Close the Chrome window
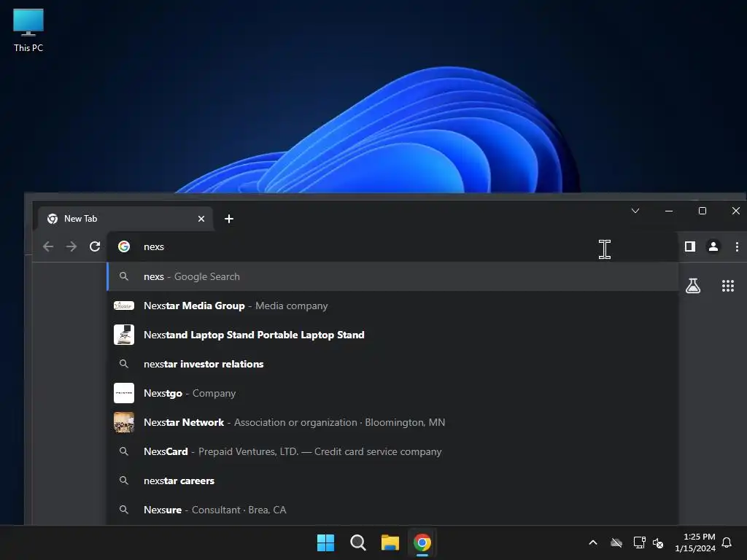747x560 pixels. click(735, 211)
